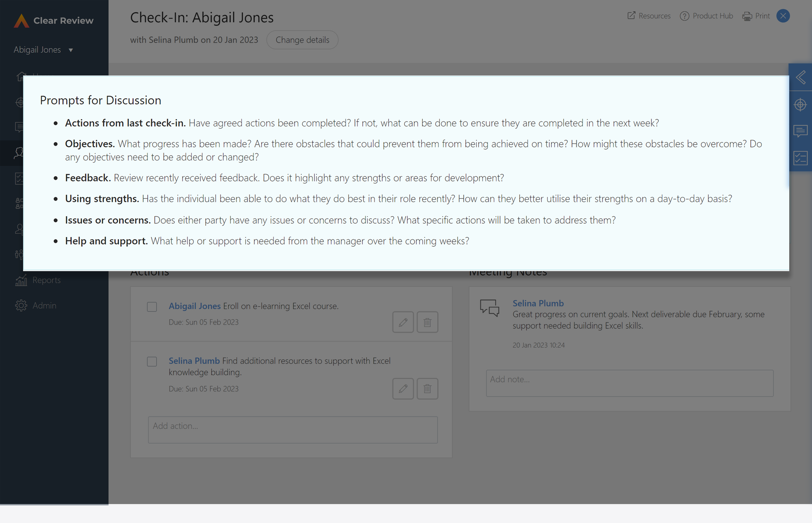Edit the Selina Plumb resources action
Viewport: 812px width, 523px height.
click(x=403, y=389)
